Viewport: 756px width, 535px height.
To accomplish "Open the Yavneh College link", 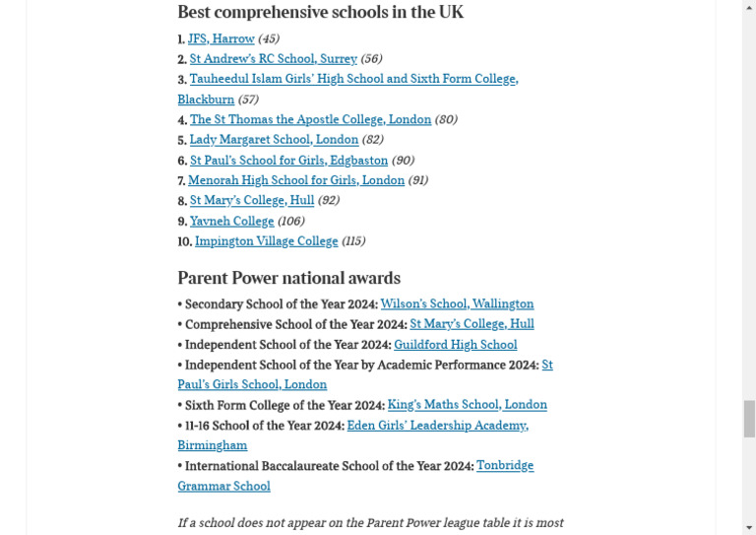I will [231, 221].
